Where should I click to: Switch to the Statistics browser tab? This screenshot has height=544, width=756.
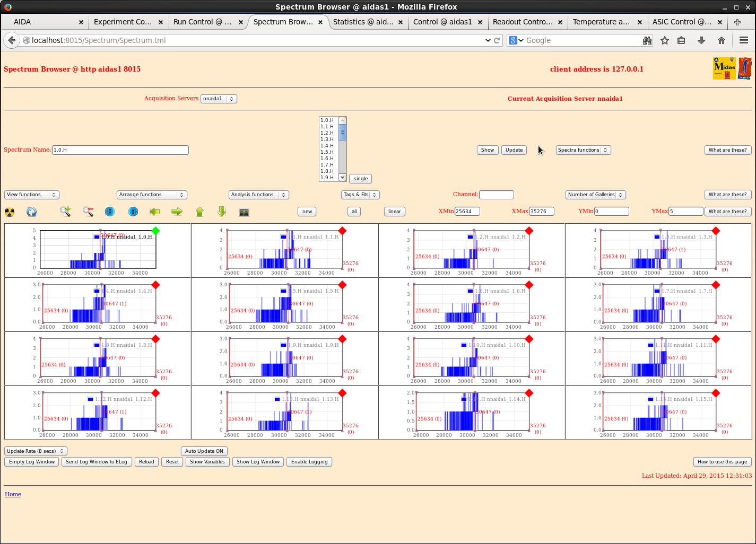click(x=363, y=22)
